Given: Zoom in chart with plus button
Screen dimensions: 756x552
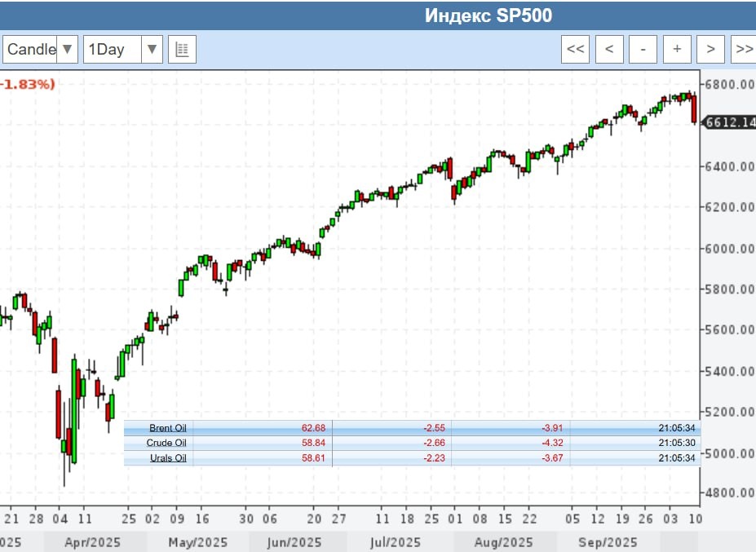Looking at the screenshot, I should (677, 49).
